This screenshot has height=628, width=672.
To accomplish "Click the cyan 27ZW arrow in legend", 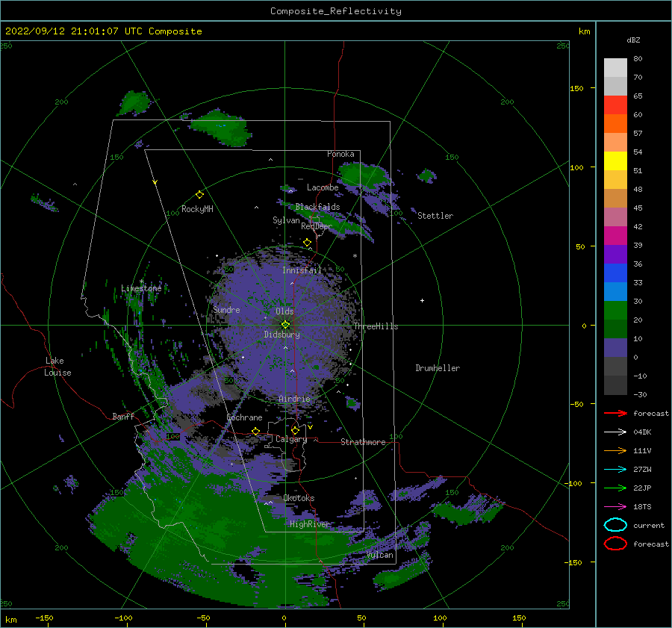I will [x=615, y=470].
